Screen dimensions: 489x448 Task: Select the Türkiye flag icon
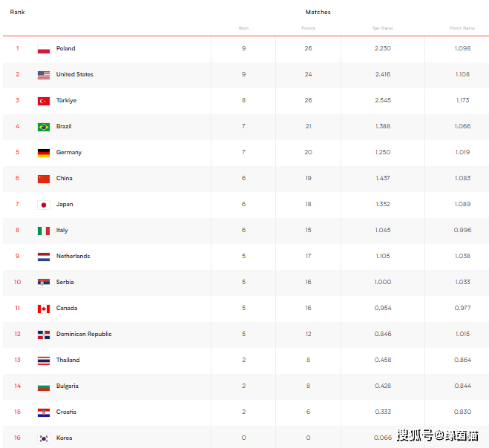click(x=44, y=101)
